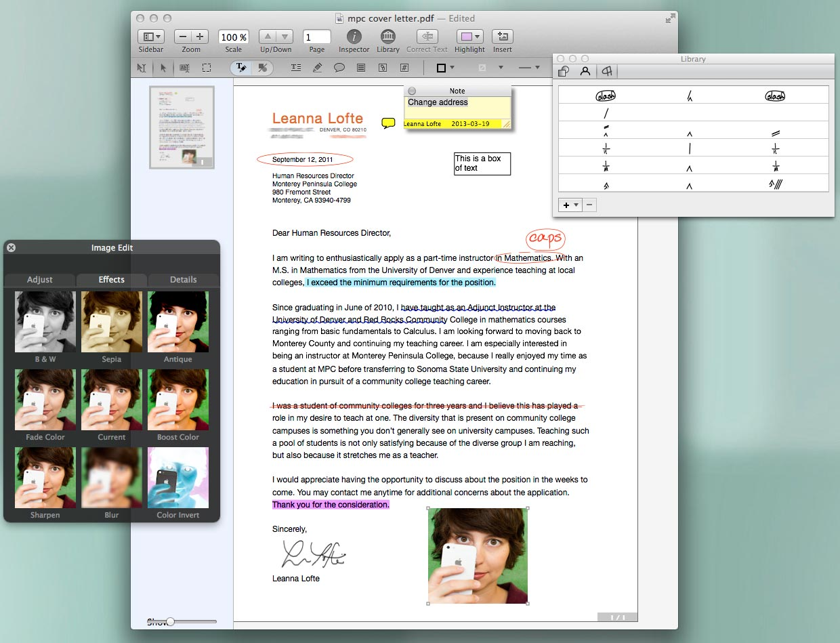
Task: Select the double-slash mark in Library
Action: (x=776, y=133)
